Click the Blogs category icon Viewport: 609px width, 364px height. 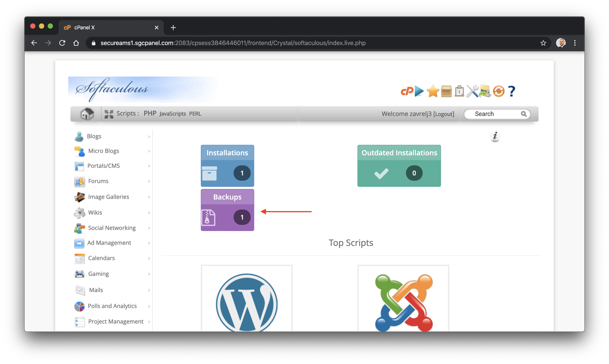pyautogui.click(x=79, y=136)
